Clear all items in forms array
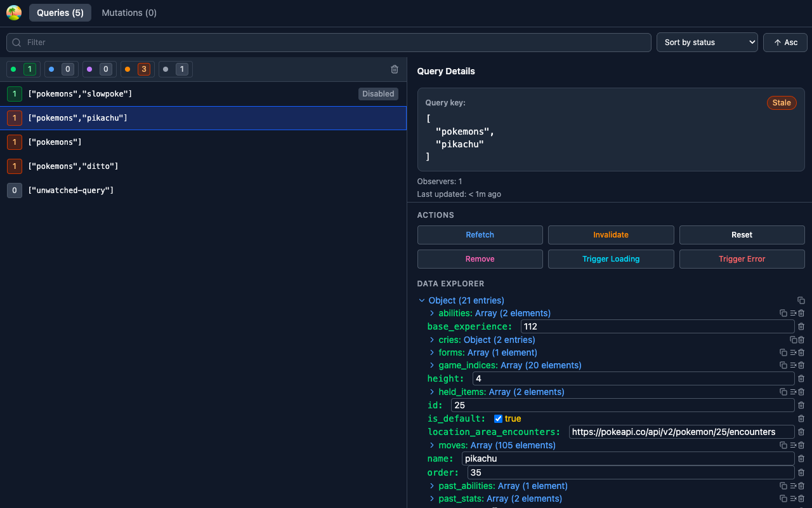 coord(793,352)
